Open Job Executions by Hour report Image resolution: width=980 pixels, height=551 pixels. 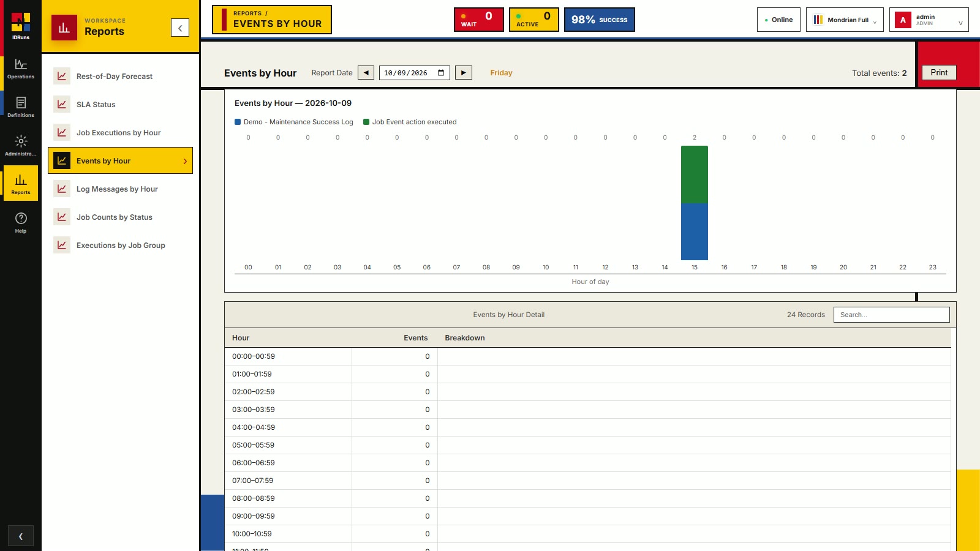[x=120, y=133]
